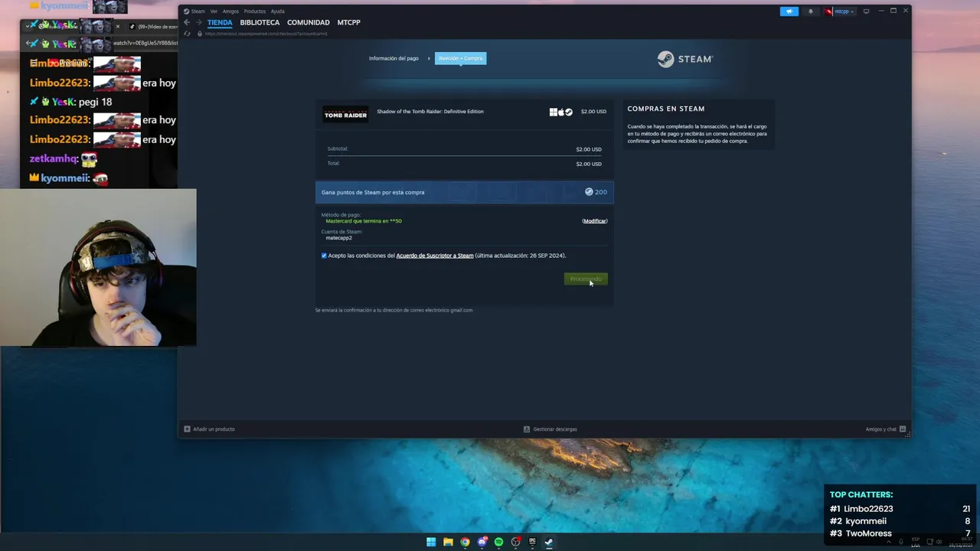Screen dimensions: 980x551
Task: Expand the browser tab list chevron
Action: click(28, 26)
